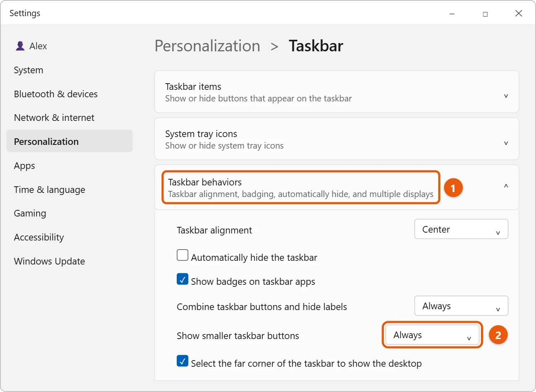Image resolution: width=536 pixels, height=392 pixels.
Task: Expand the Taskbar items section
Action: click(x=337, y=92)
